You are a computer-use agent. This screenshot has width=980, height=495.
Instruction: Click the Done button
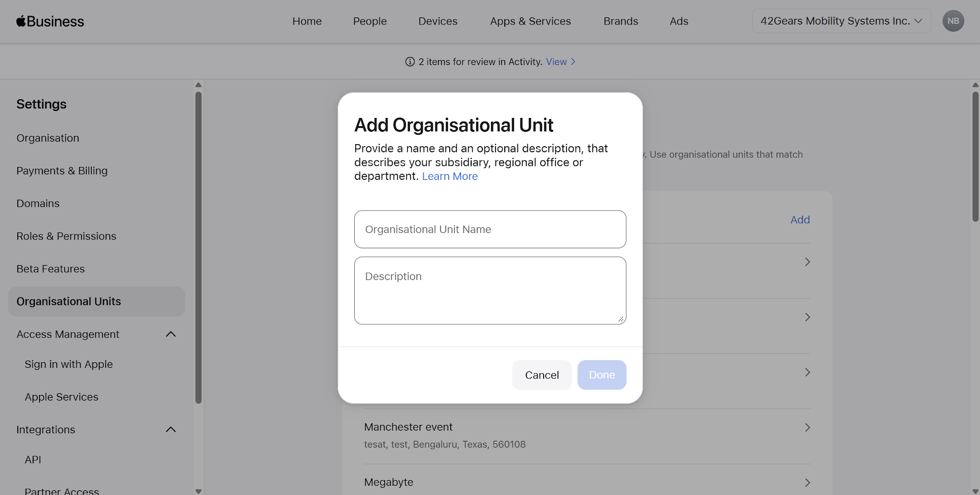(x=602, y=375)
